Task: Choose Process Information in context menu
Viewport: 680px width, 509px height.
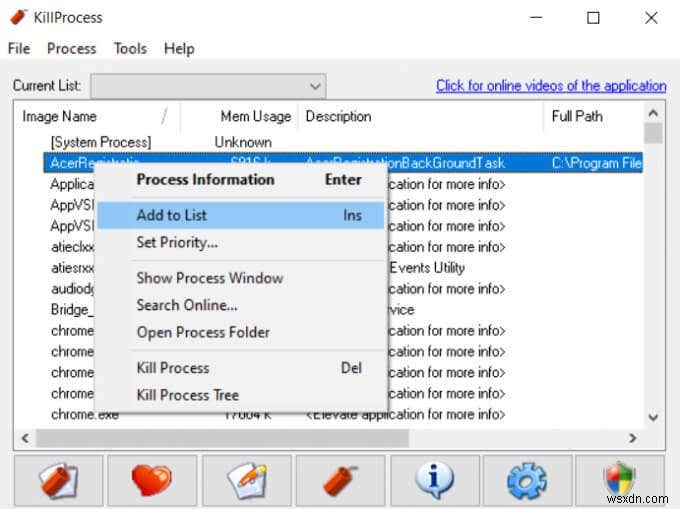Action: click(241, 179)
